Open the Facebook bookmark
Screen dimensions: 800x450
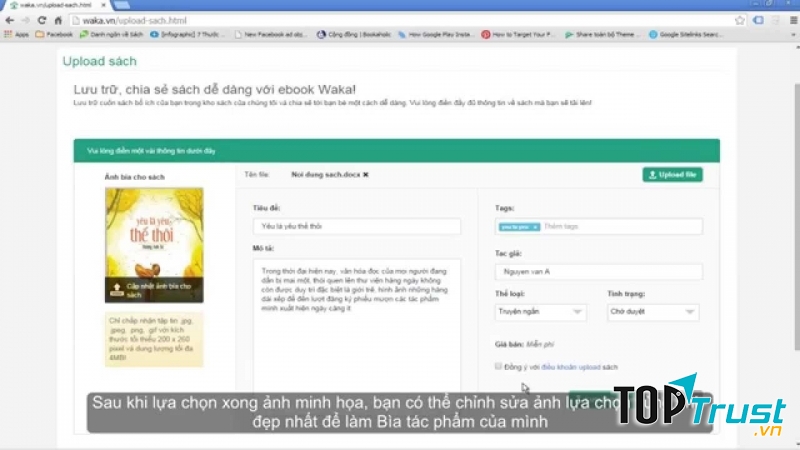point(54,34)
